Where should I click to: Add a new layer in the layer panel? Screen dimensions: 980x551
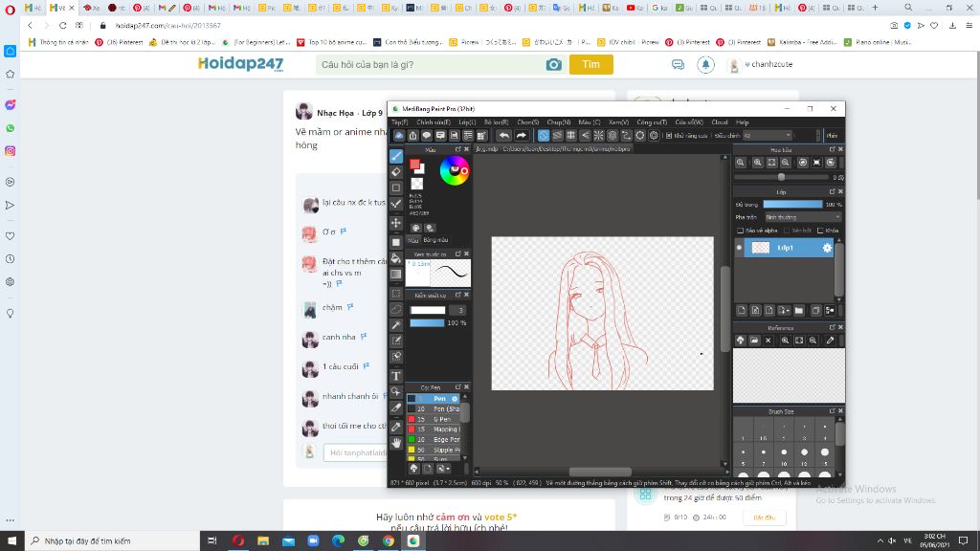742,310
